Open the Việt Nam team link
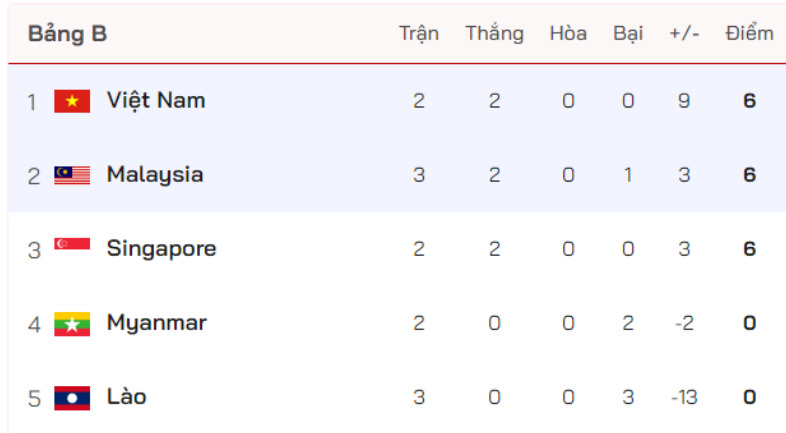 156,100
